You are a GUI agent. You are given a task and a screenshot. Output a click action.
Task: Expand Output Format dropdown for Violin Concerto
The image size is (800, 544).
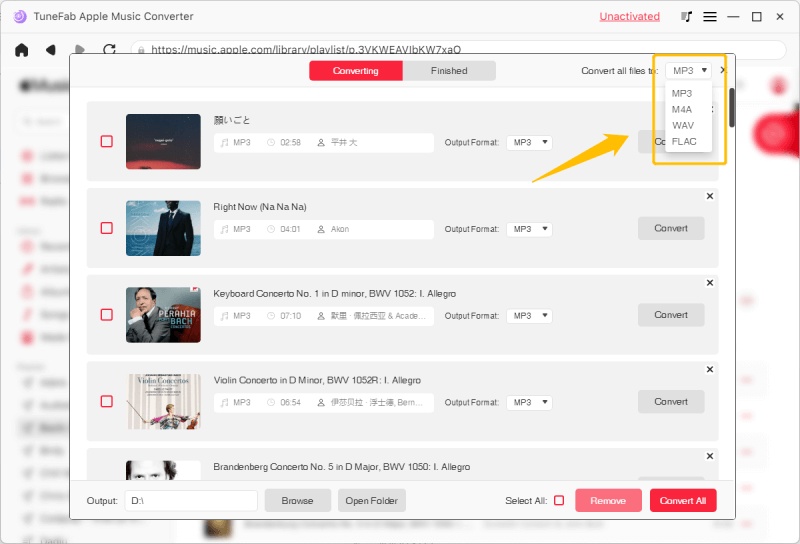(x=529, y=402)
